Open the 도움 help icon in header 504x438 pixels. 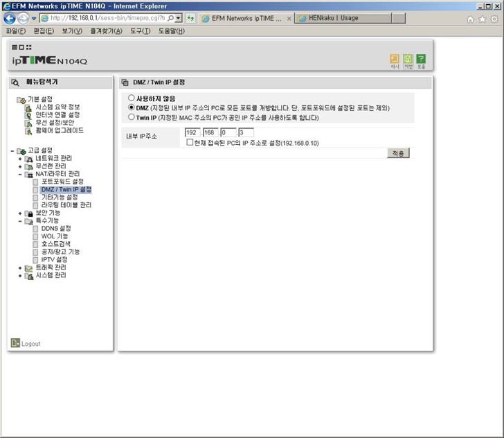pos(421,60)
